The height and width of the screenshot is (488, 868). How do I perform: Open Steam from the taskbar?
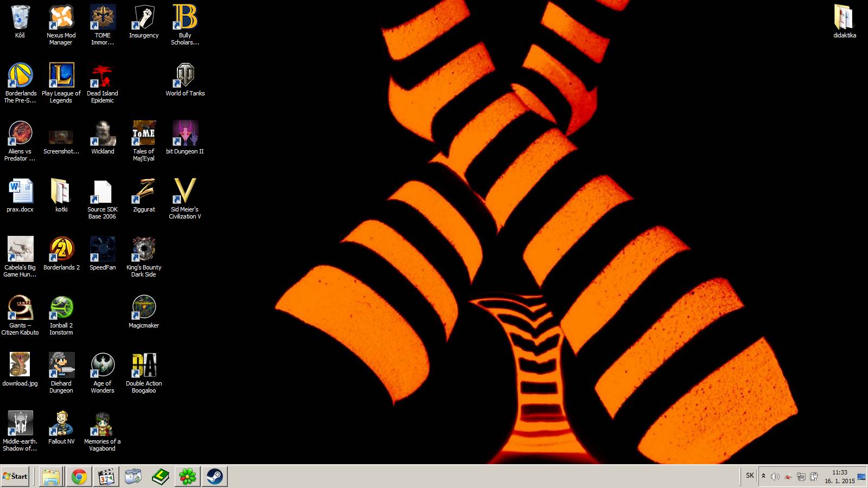[214, 477]
